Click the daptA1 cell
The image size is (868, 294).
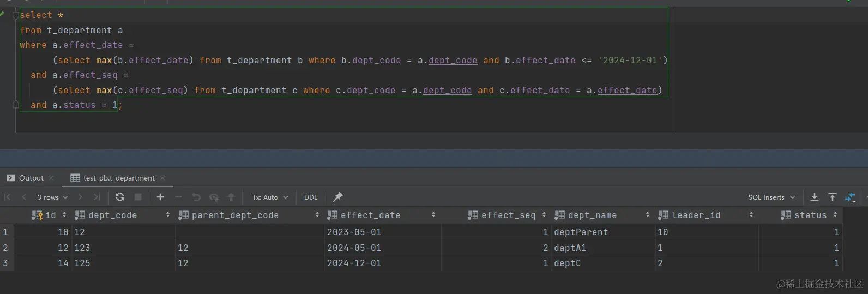coord(603,248)
